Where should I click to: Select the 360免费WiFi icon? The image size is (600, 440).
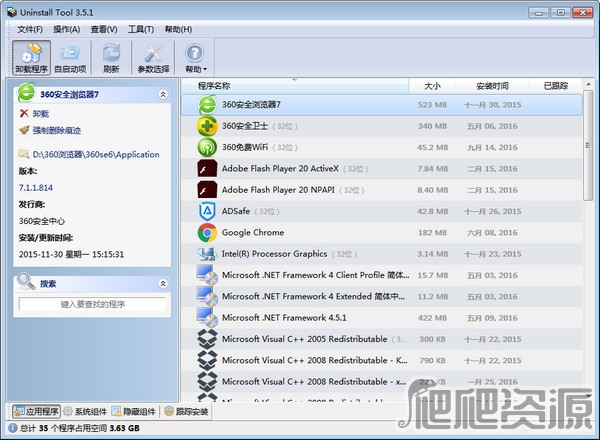(207, 147)
